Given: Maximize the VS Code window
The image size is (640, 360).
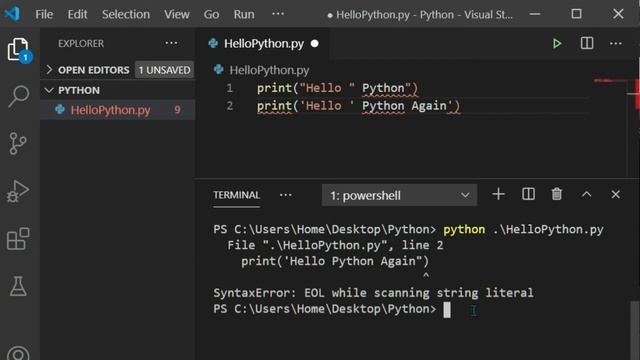Looking at the screenshot, I should tap(576, 14).
